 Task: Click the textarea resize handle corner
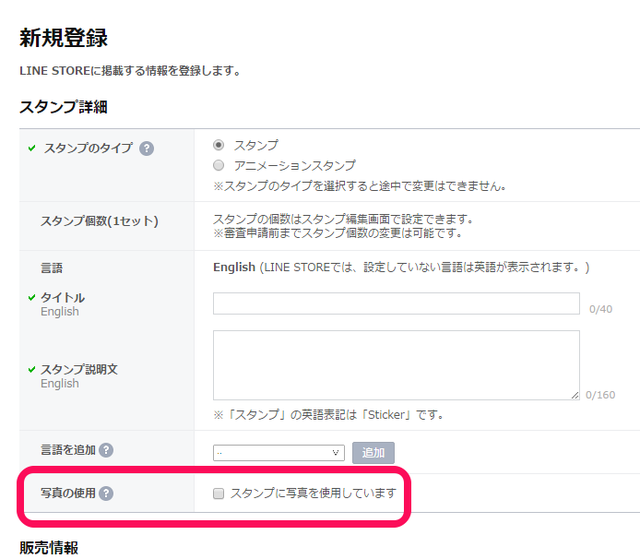pos(575,395)
